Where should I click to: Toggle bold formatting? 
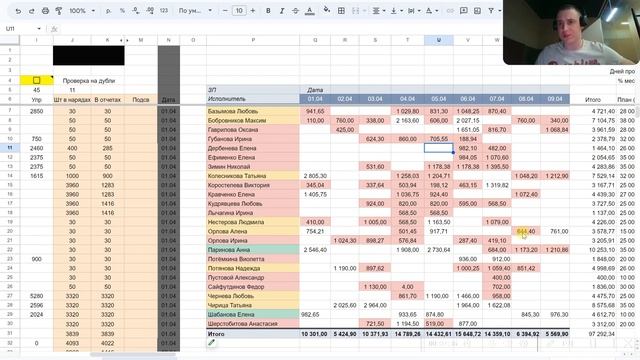pos(268,11)
